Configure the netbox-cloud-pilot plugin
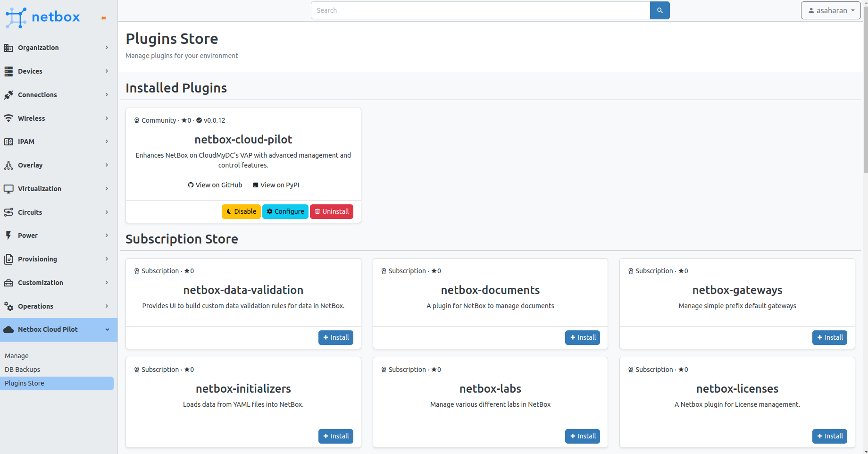The height and width of the screenshot is (454, 868). pyautogui.click(x=285, y=211)
